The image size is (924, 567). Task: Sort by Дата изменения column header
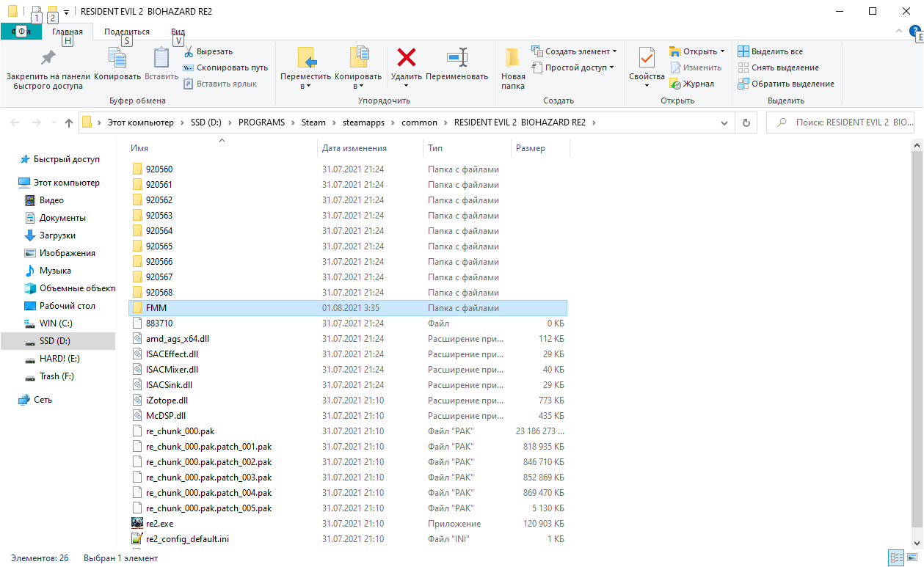coord(371,148)
